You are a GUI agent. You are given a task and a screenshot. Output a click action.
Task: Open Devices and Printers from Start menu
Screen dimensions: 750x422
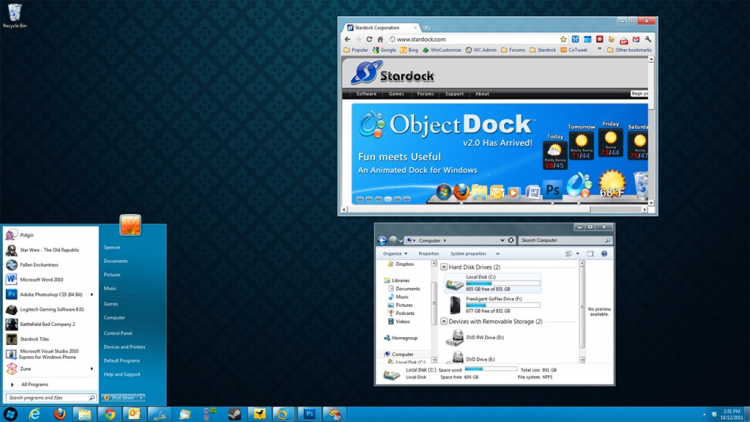click(124, 347)
